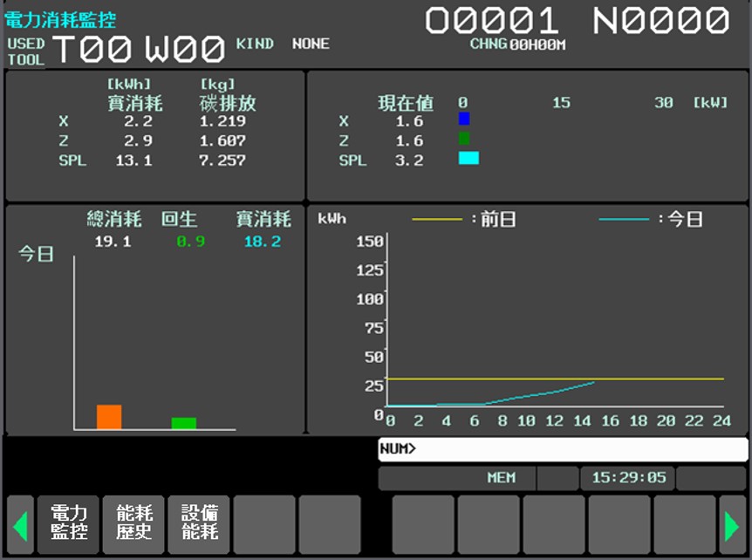Select the 設備能耗 softkey
This screenshot has width=752, height=560.
coord(199,525)
